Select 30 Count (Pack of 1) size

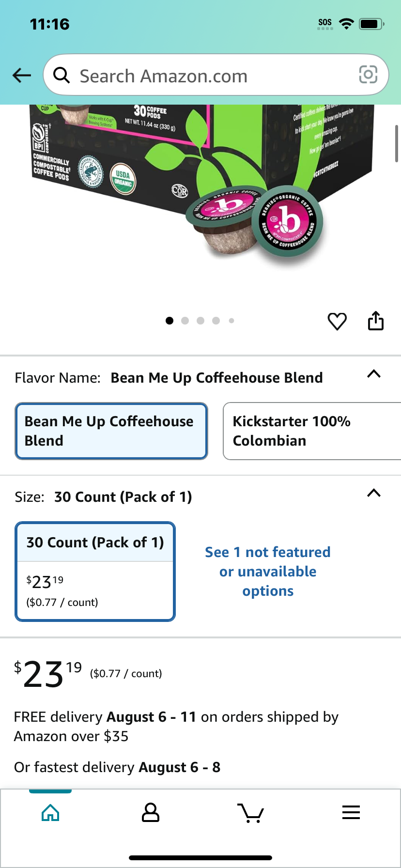click(95, 572)
